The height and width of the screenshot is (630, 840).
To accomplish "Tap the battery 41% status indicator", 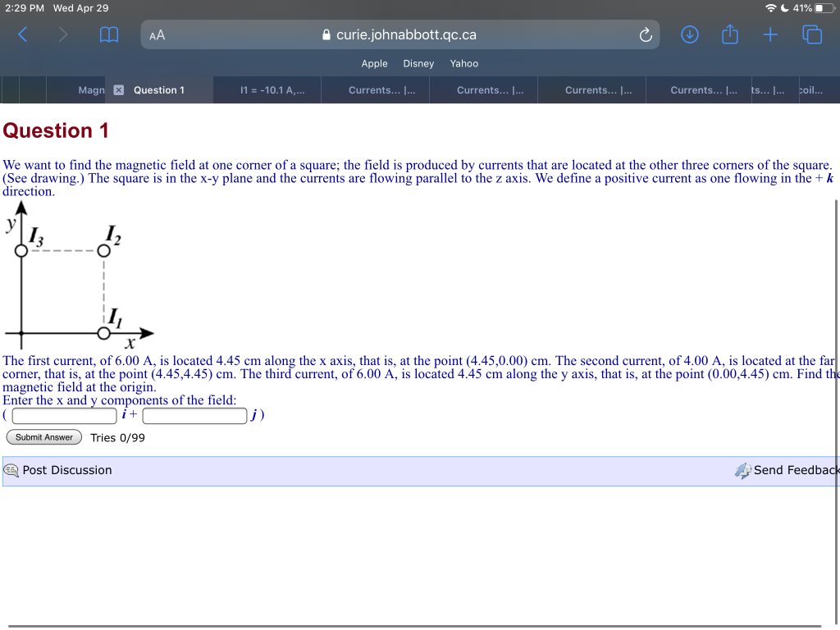I will [813, 8].
